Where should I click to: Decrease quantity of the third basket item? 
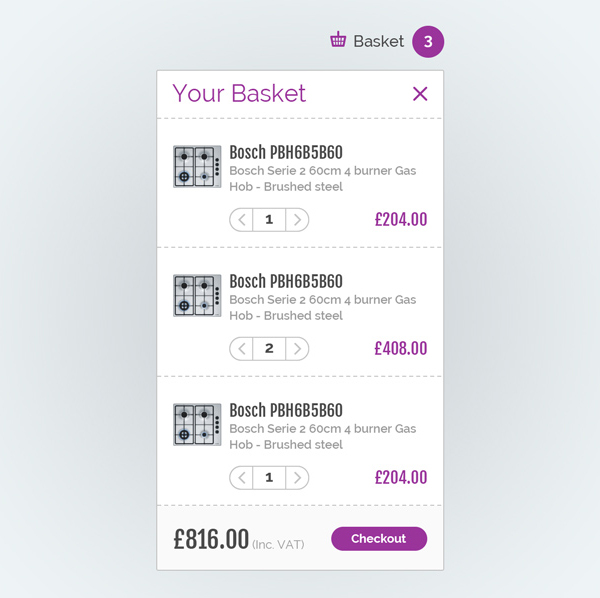[242, 478]
